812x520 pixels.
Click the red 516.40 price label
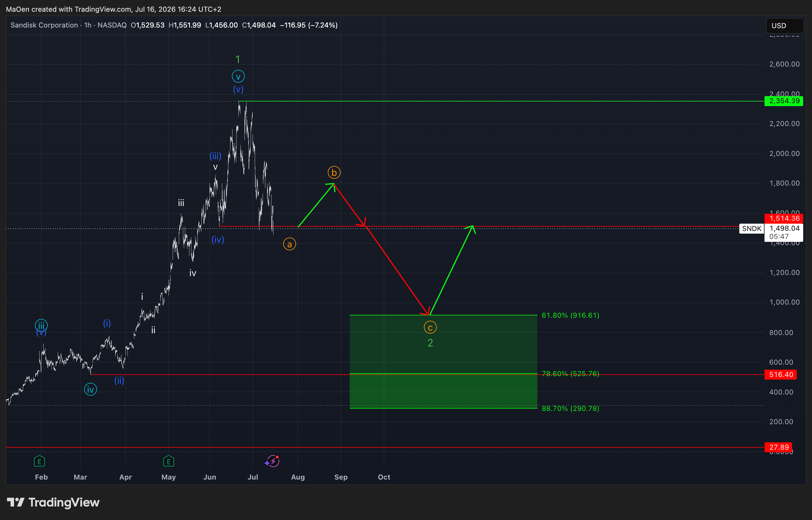coord(781,375)
